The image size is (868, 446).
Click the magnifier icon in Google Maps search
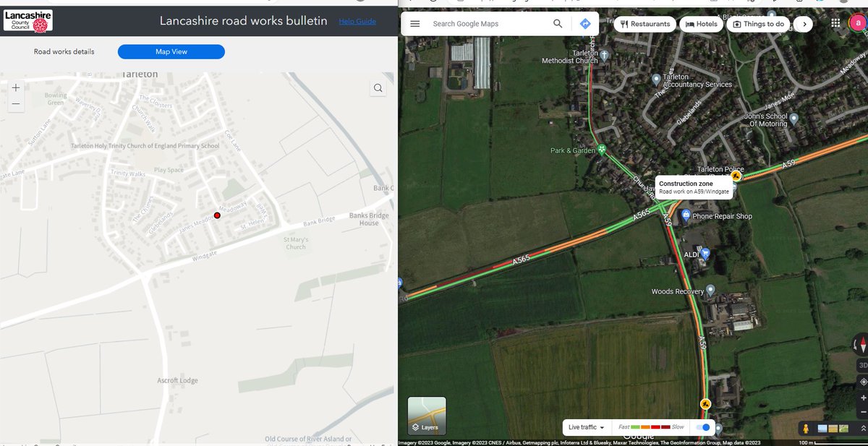[558, 24]
